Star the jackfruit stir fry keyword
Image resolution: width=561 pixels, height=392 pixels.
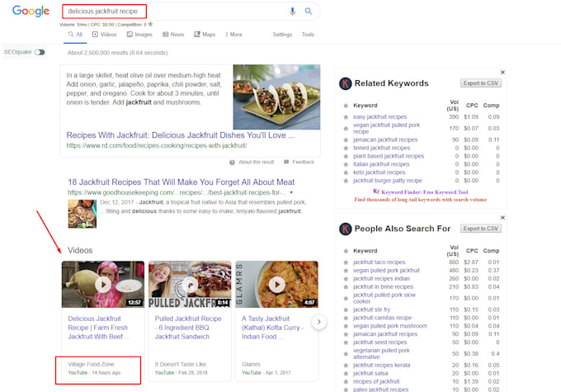(x=346, y=310)
